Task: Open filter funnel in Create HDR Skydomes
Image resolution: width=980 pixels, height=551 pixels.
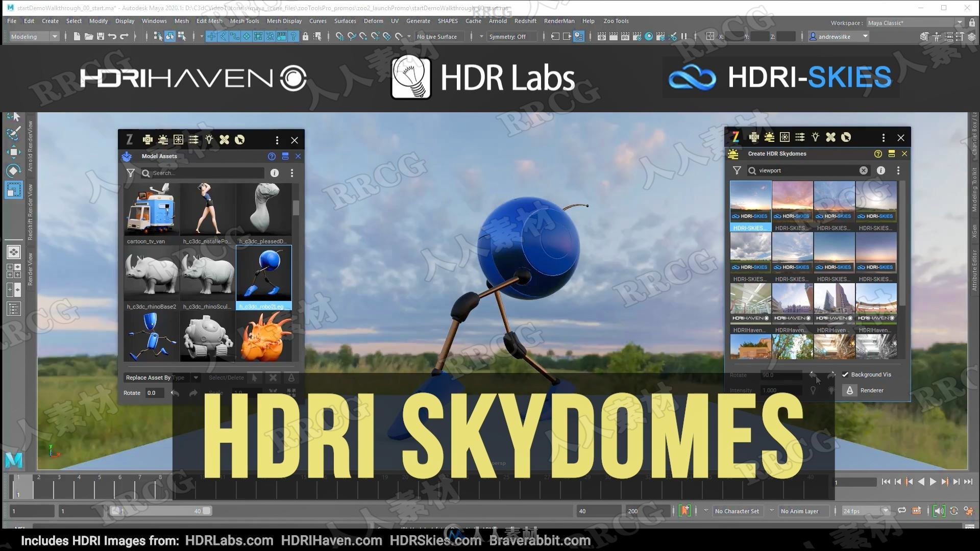Action: click(x=737, y=170)
